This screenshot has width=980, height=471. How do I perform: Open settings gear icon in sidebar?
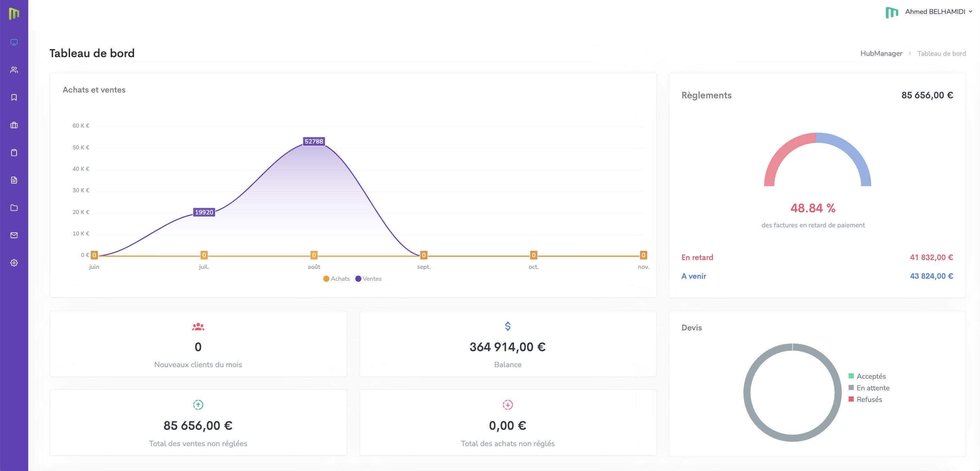(x=14, y=263)
